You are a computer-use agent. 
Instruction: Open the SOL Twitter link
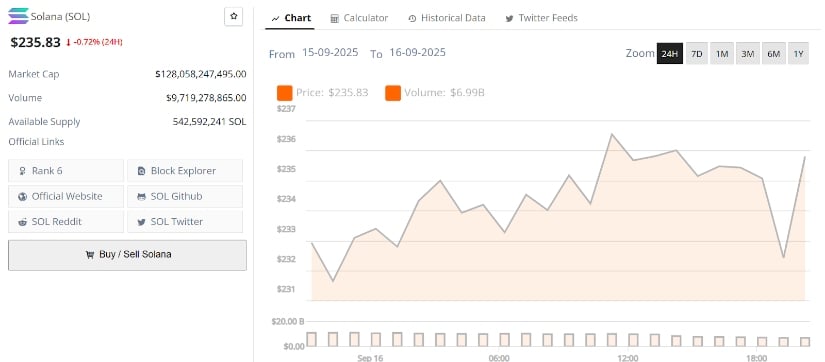185,222
